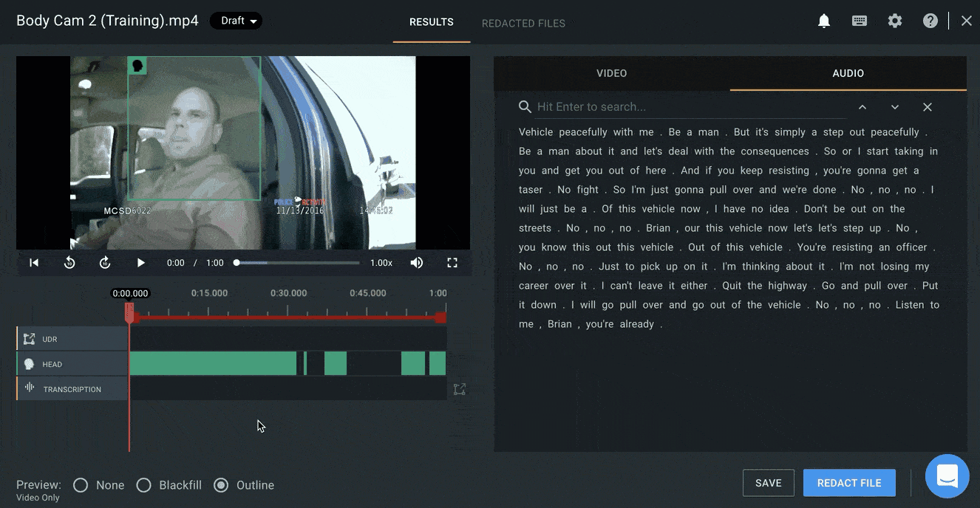Set preview mode to None
Screen dimensions: 980x508
[81, 485]
